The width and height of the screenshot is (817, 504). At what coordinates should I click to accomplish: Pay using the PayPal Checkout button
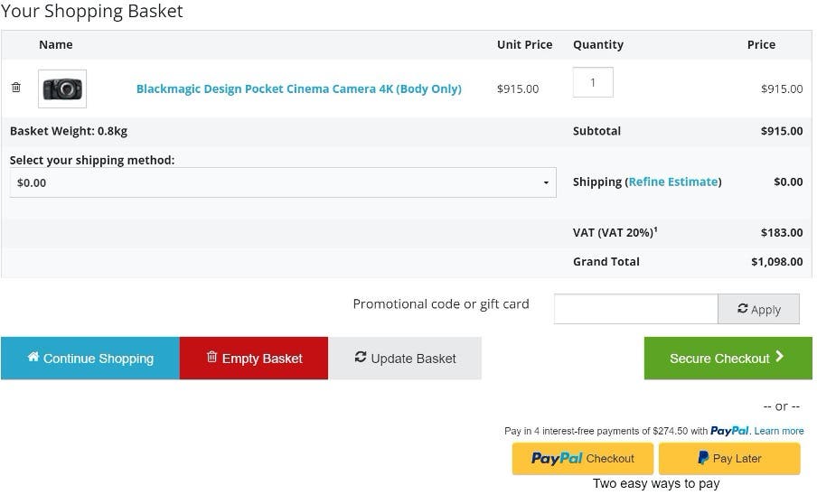[x=582, y=458]
